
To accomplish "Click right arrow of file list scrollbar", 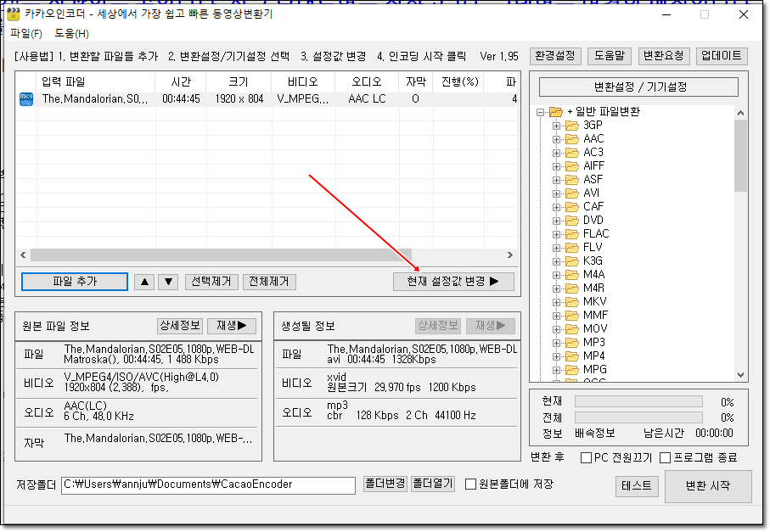I will (x=510, y=255).
